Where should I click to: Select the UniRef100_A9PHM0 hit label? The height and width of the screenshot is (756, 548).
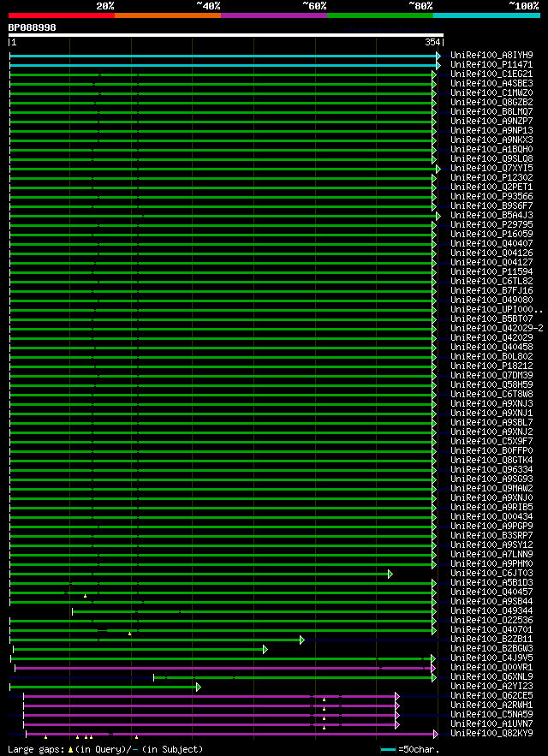pos(491,564)
